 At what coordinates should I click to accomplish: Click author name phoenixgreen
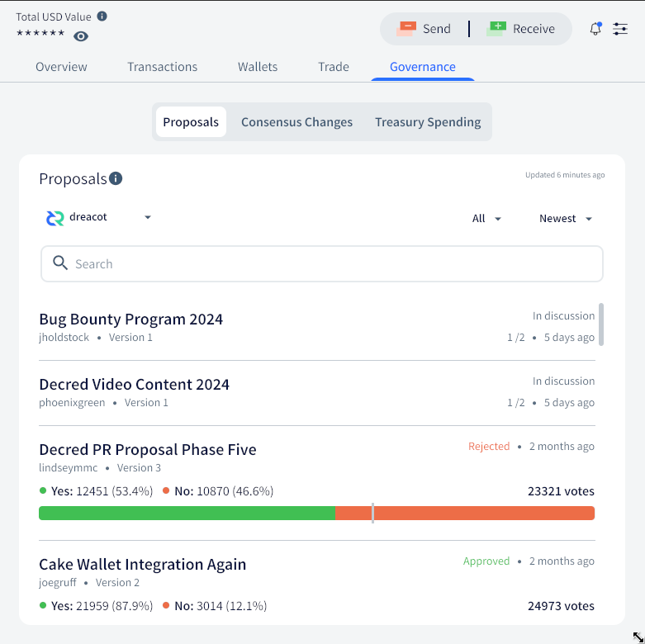[72, 402]
